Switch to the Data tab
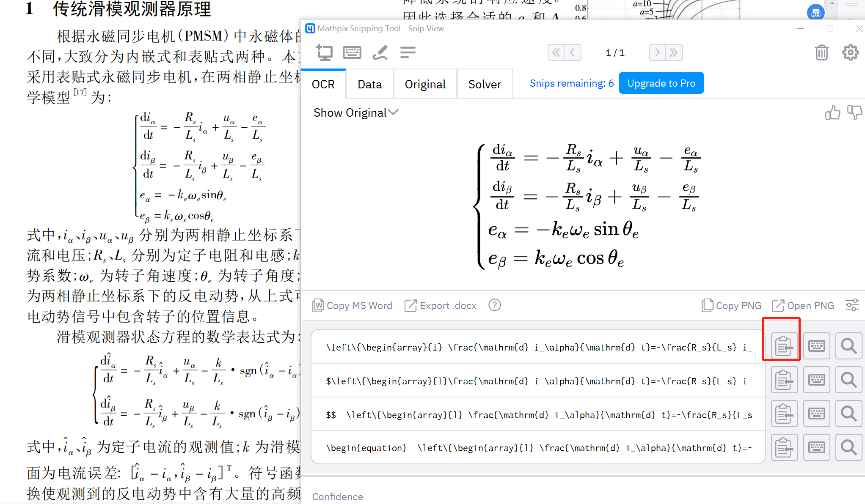The image size is (865, 504). [x=369, y=84]
